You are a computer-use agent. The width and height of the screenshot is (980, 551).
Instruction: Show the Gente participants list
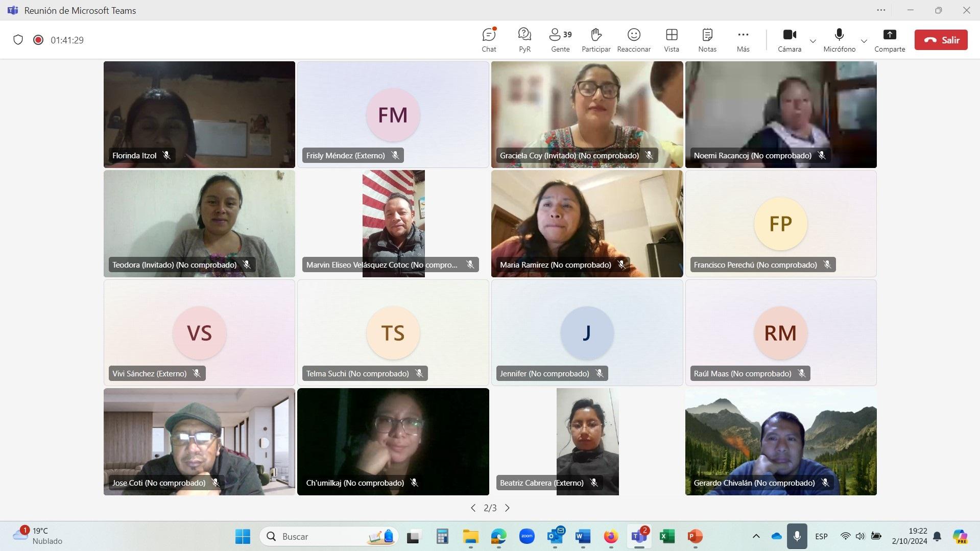click(x=560, y=40)
